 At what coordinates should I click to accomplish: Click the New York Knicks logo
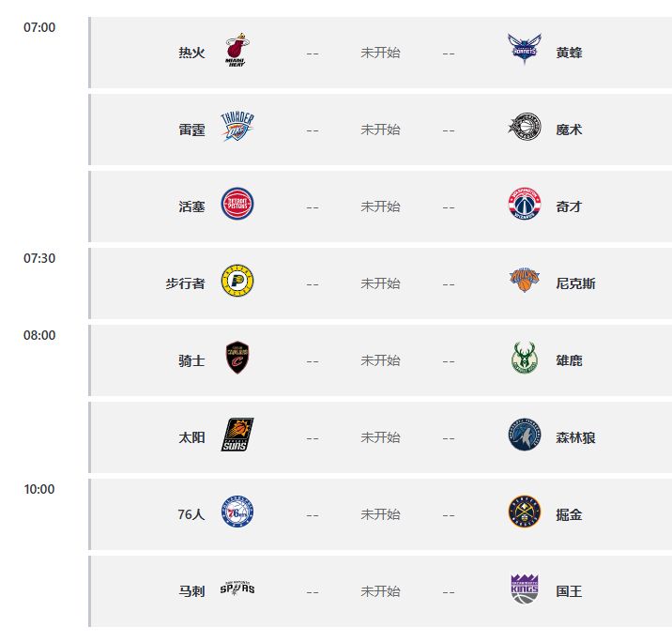(x=524, y=283)
